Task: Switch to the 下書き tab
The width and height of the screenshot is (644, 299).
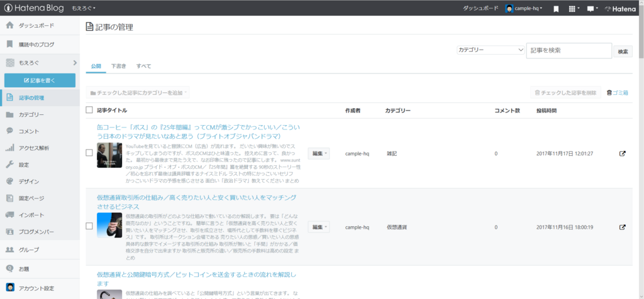Action: [119, 66]
